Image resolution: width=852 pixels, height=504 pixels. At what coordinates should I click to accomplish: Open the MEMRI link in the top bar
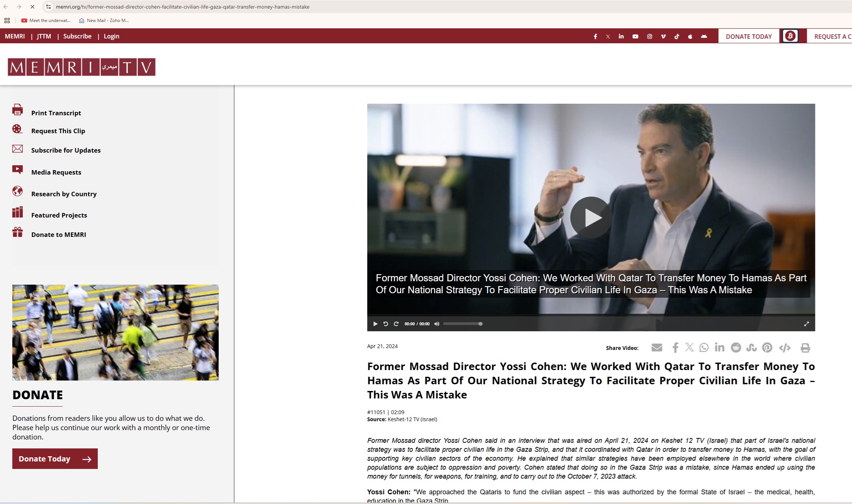click(15, 36)
